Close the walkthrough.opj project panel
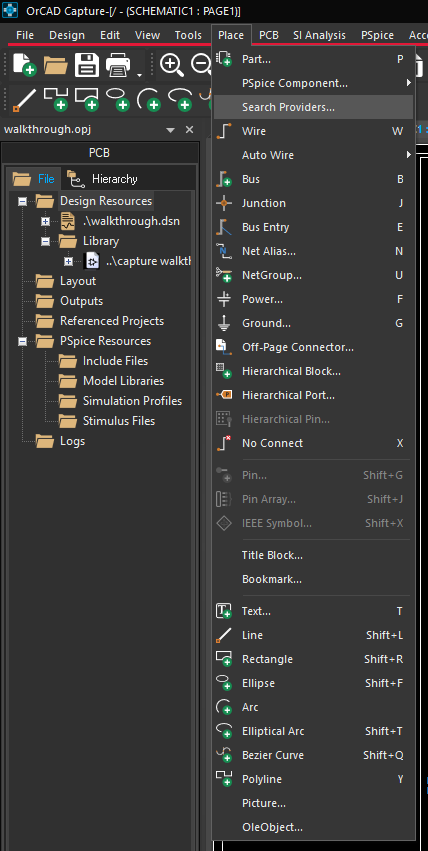 click(189, 130)
